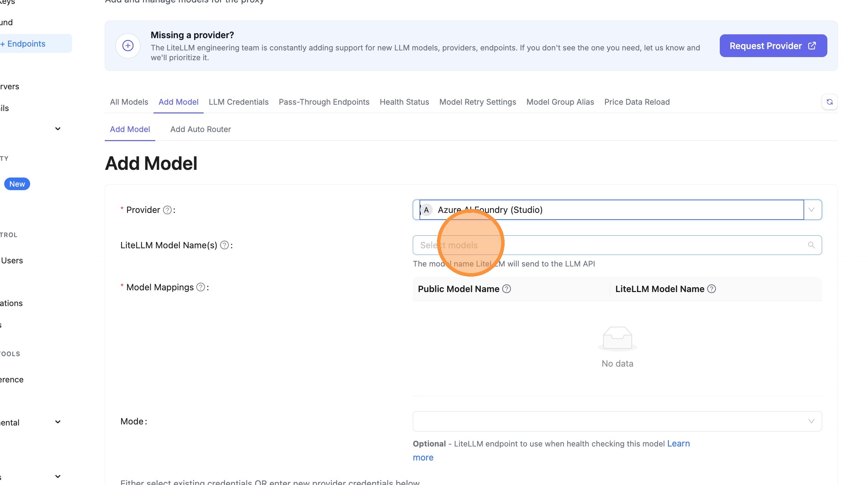The width and height of the screenshot is (868, 485).
Task: Open the Learn more link for health checking
Action: click(x=678, y=443)
